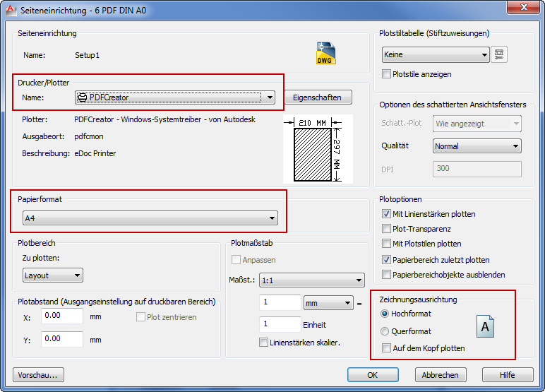Open the PDFCreator printer name dropdown

point(175,97)
